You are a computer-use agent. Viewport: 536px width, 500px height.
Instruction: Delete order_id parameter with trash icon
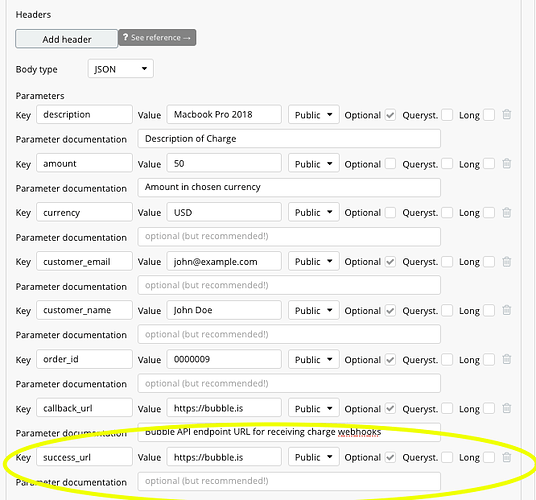point(507,360)
